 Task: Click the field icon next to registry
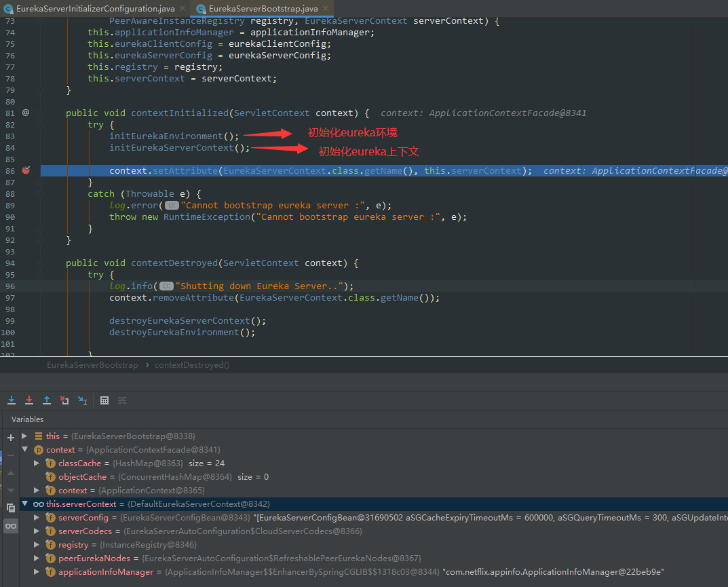pyautogui.click(x=51, y=545)
